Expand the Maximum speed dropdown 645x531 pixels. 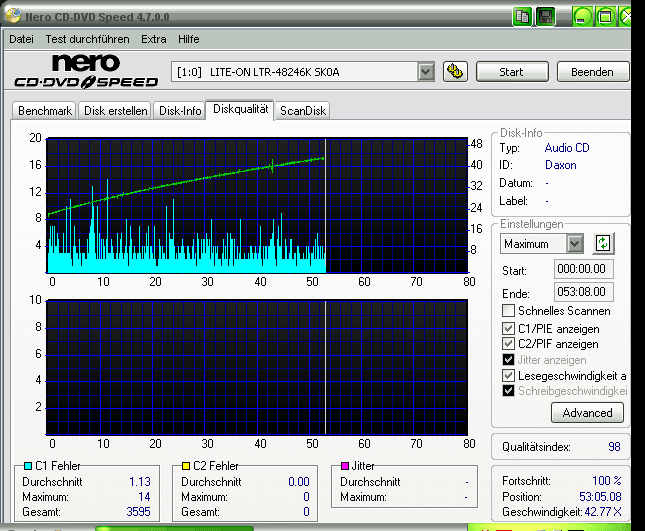point(575,243)
